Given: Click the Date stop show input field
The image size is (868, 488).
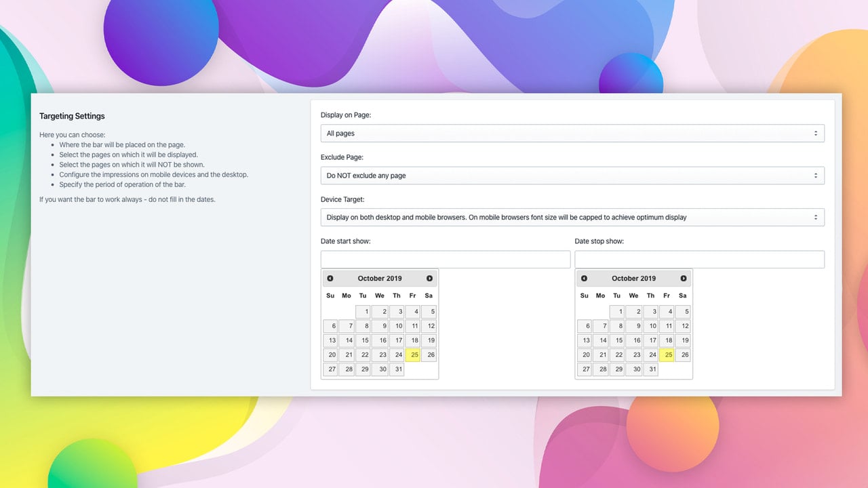Looking at the screenshot, I should 700,260.
